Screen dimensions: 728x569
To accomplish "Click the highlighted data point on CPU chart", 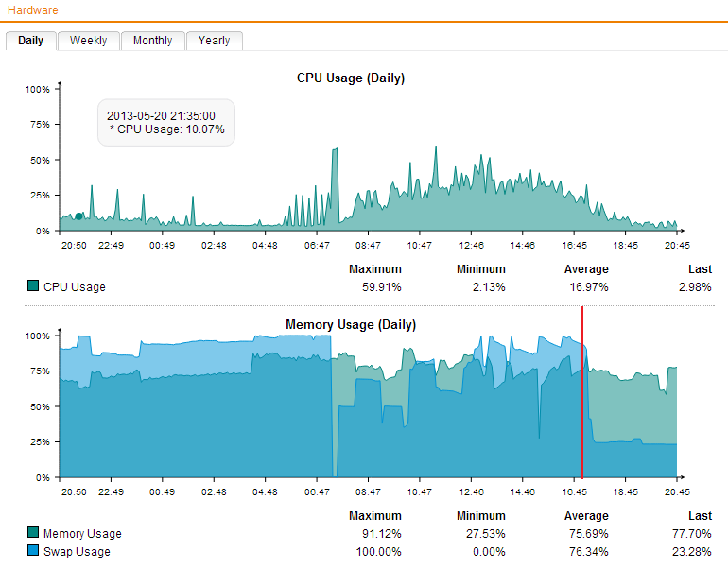I will click(x=79, y=216).
